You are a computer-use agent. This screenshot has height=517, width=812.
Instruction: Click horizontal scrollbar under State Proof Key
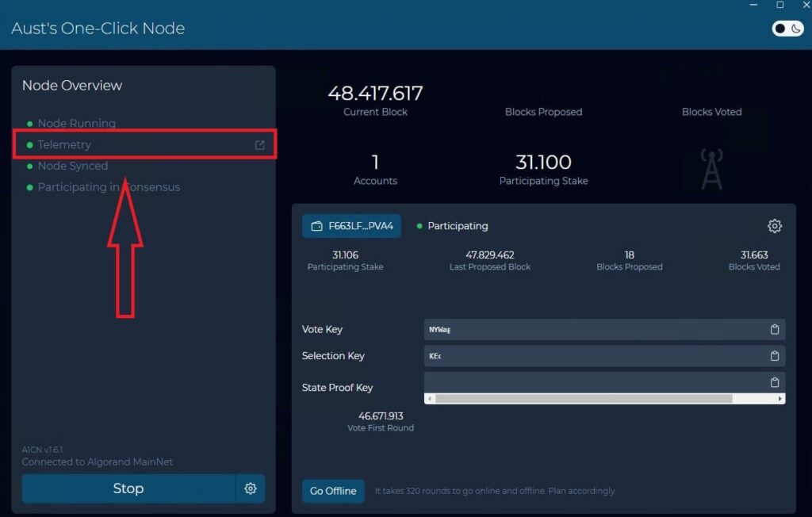583,399
